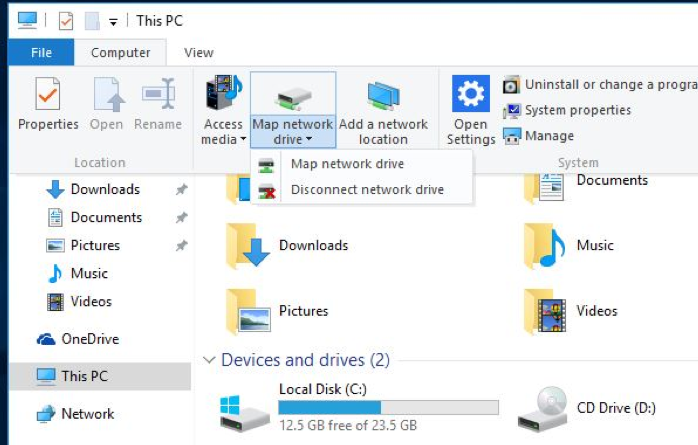Click the New folder quick access icon
This screenshot has width=698, height=445.
[92, 20]
